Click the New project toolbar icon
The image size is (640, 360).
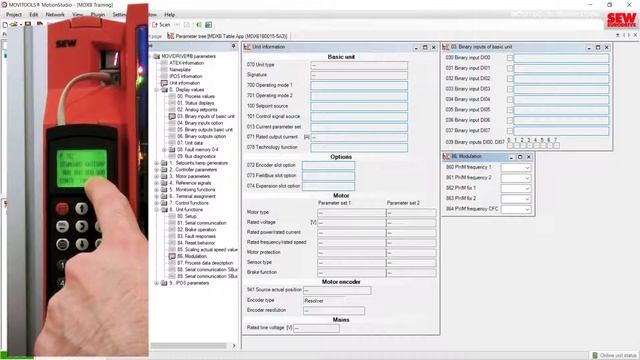[x=5, y=25]
